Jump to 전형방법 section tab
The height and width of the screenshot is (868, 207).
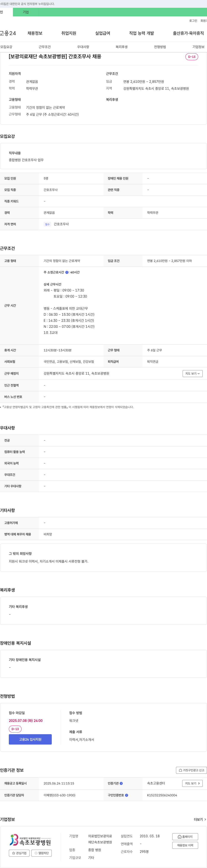[160, 47]
